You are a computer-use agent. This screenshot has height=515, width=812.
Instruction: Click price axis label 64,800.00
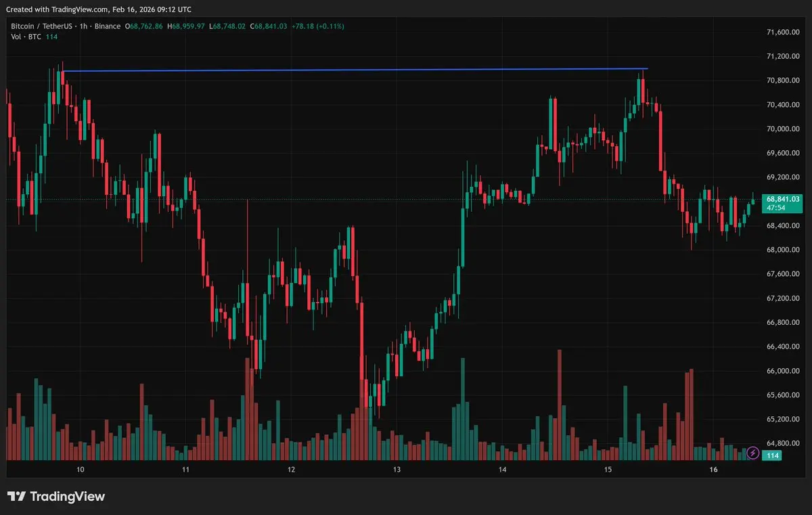[784, 444]
